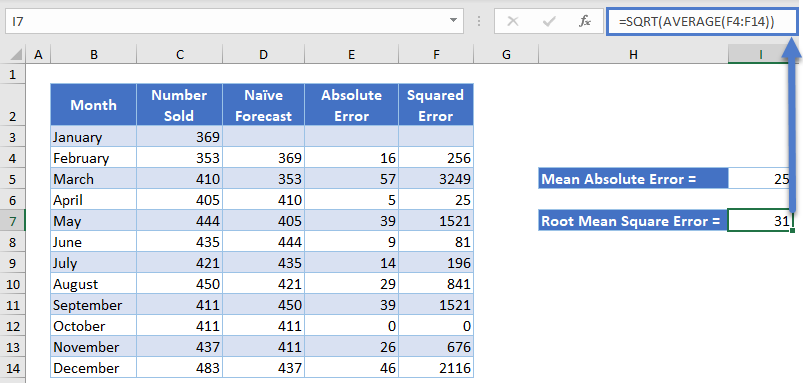Viewport: 803px width, 383px height.
Task: Select the August cell
Action: click(93, 284)
